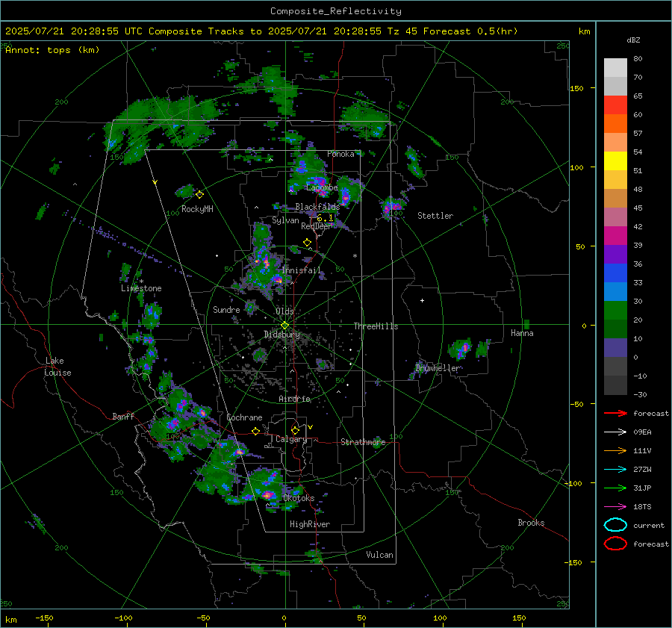The width and height of the screenshot is (672, 628).
Task: Click the HighRiver town label
Action: pyautogui.click(x=310, y=524)
